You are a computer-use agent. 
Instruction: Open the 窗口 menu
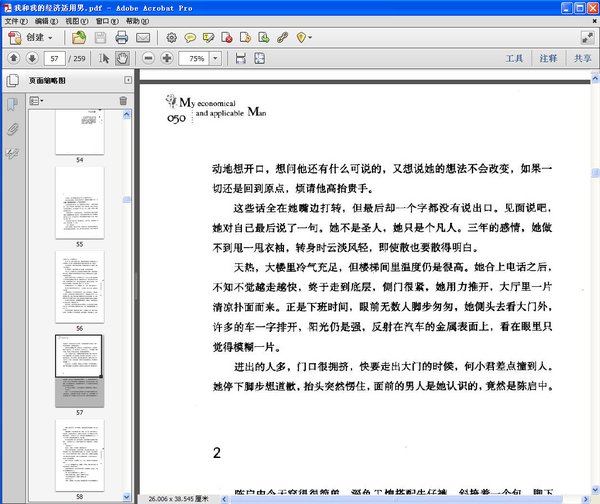[x=107, y=21]
